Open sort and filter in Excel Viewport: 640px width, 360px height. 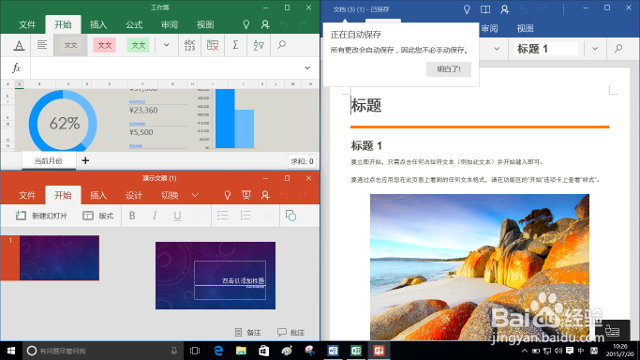click(x=258, y=45)
